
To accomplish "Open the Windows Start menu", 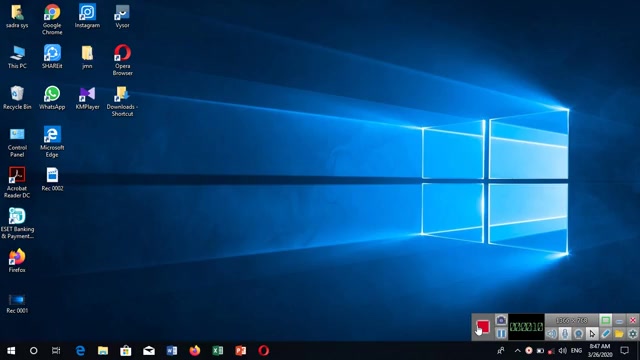I will point(11,351).
